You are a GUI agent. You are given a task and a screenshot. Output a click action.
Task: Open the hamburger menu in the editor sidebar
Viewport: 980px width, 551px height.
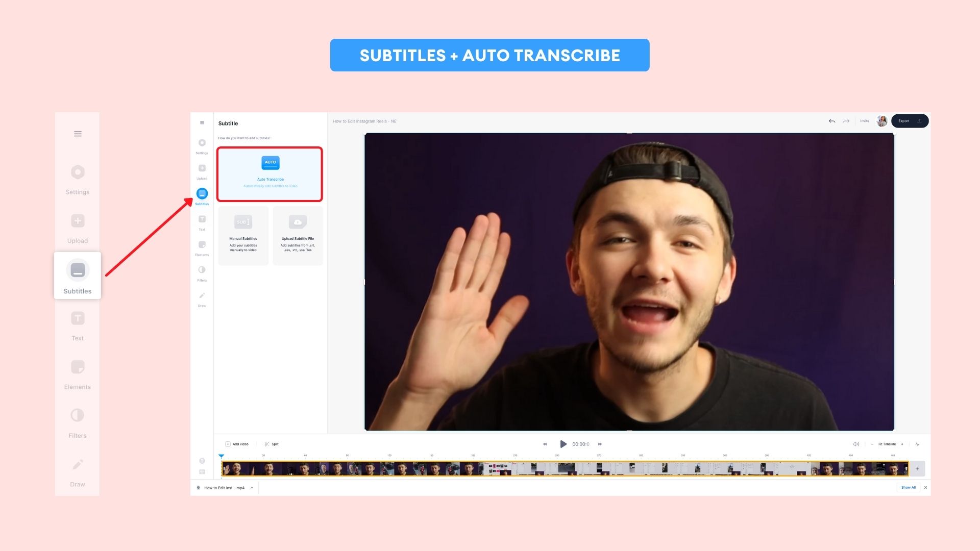(x=202, y=123)
